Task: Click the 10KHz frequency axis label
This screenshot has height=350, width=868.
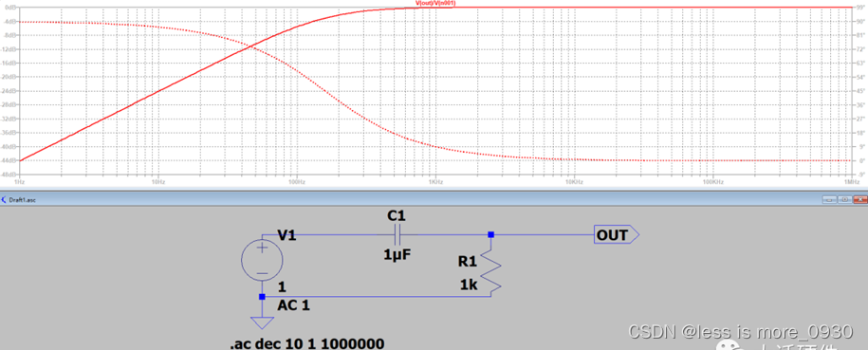Action: pyautogui.click(x=575, y=182)
